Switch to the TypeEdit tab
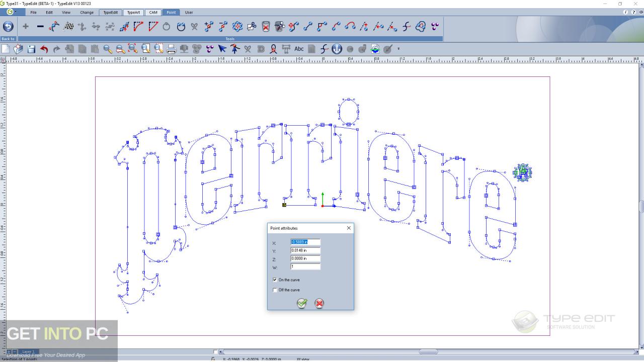 point(111,12)
